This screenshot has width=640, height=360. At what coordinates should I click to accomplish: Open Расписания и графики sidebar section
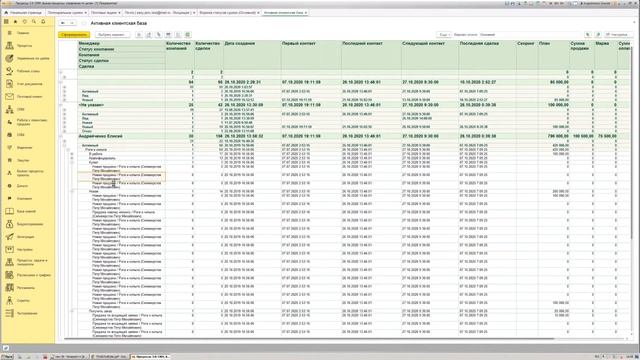tap(27, 275)
